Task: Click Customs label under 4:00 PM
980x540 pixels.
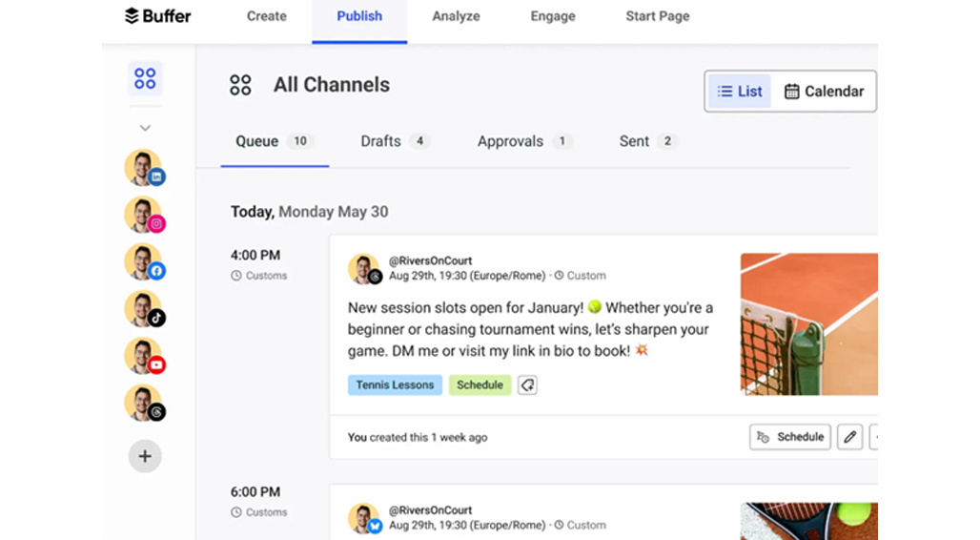Action: point(258,276)
